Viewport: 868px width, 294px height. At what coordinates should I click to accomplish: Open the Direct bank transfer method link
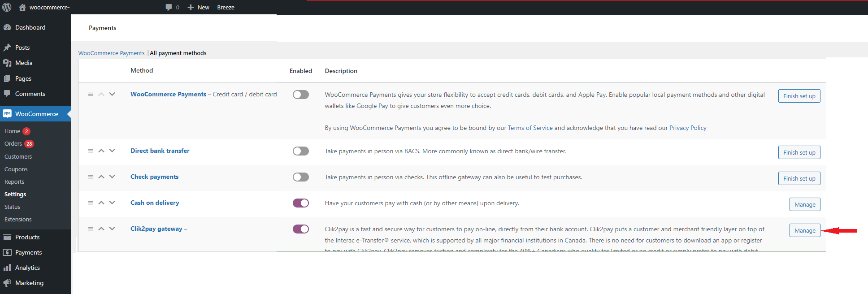[160, 151]
